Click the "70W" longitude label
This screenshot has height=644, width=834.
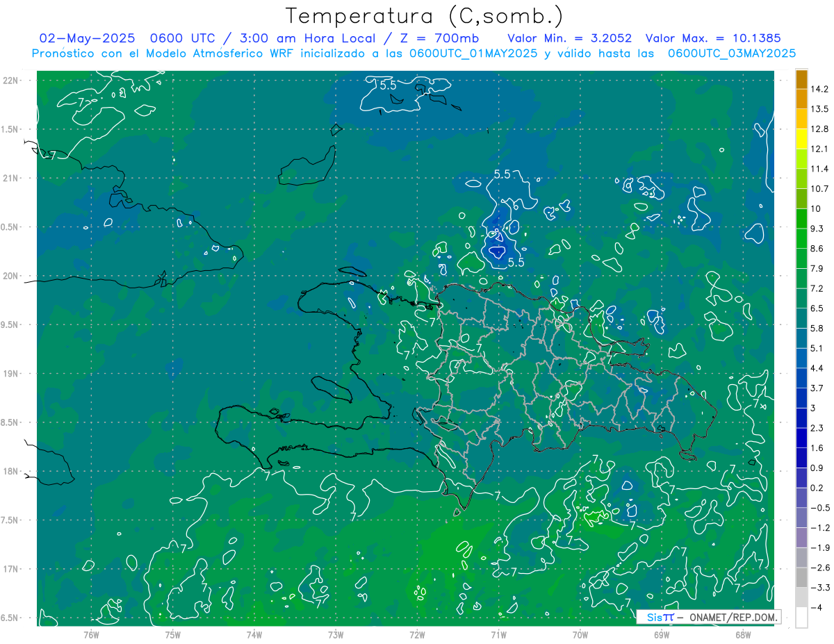coord(580,634)
